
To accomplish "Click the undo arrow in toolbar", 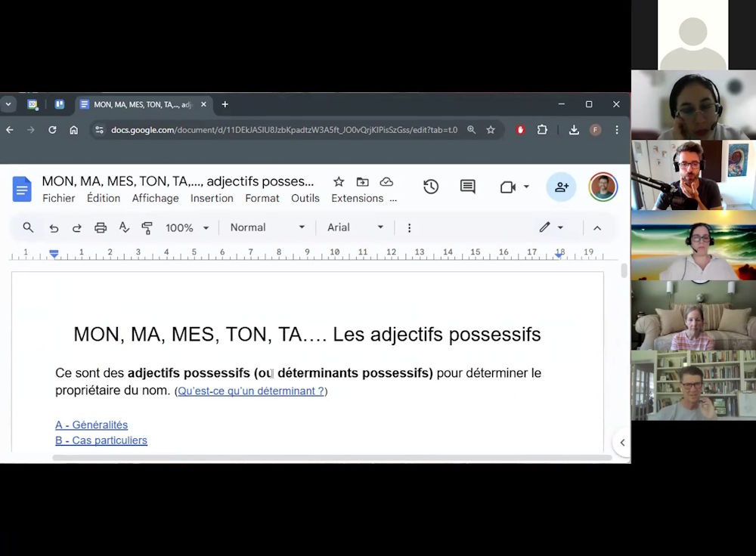I will point(54,227).
